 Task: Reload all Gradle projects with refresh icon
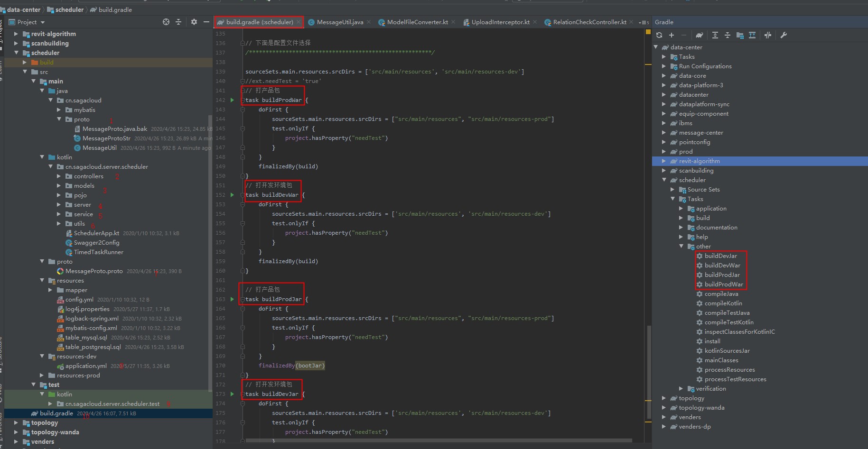pyautogui.click(x=659, y=35)
